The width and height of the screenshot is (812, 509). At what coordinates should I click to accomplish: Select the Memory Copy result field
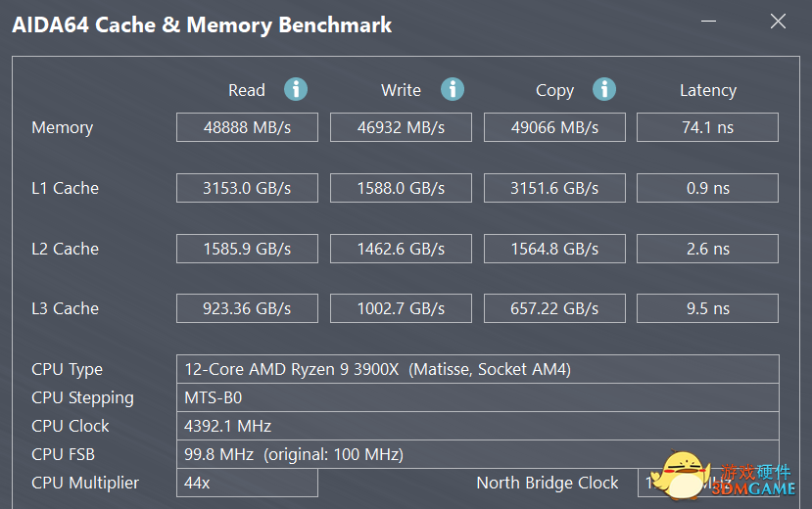554,127
